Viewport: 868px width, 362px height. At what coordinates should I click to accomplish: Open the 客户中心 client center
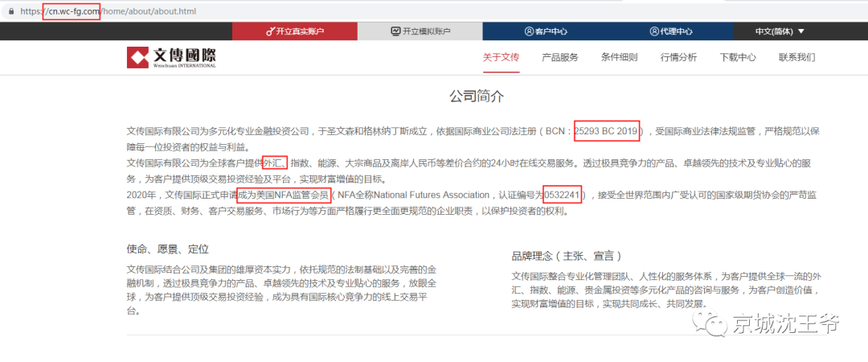coord(545,31)
